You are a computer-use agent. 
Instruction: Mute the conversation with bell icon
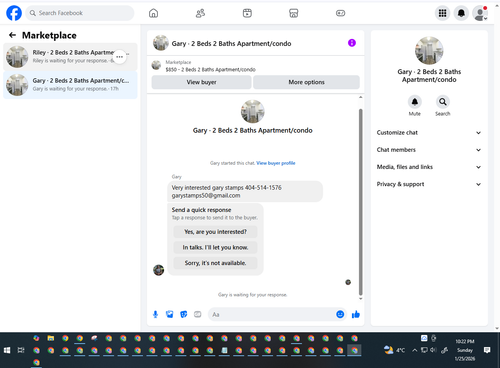415,102
